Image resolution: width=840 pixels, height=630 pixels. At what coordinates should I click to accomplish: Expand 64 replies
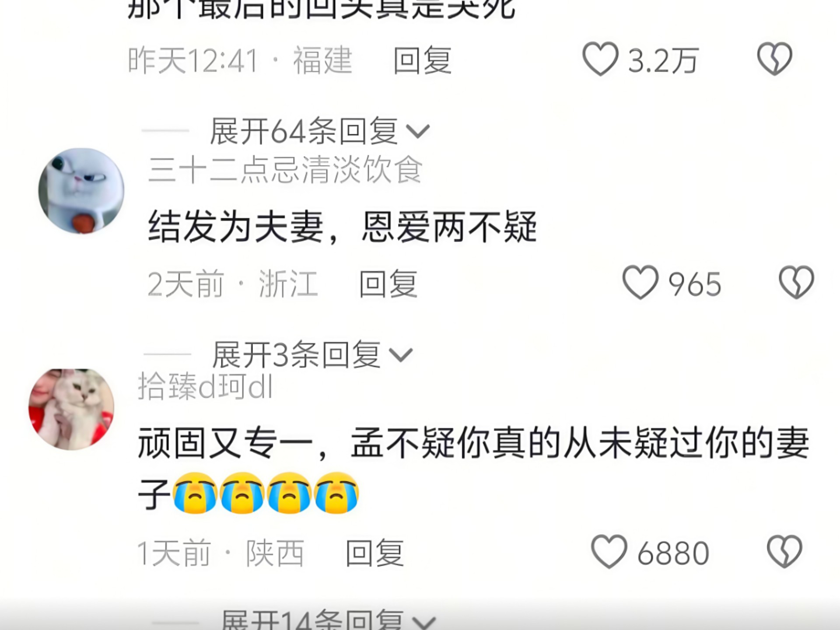click(319, 131)
